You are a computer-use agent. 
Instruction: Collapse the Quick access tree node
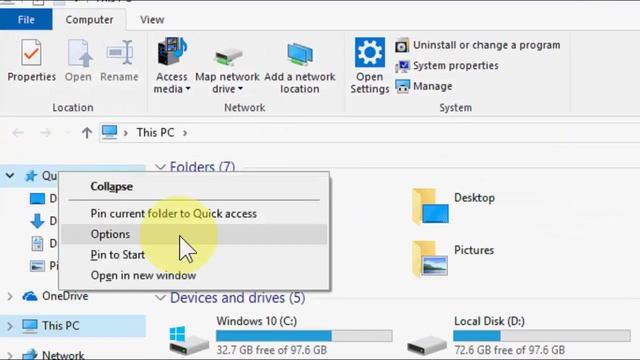[10, 176]
